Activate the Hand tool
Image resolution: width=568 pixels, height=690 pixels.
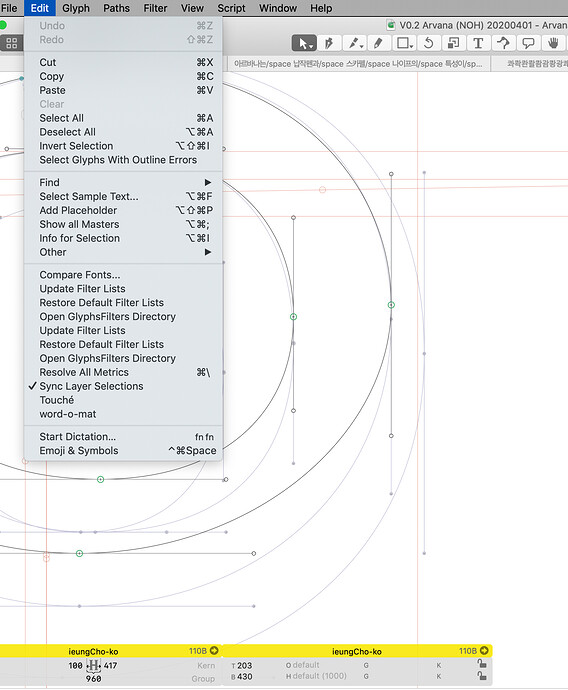(x=553, y=43)
